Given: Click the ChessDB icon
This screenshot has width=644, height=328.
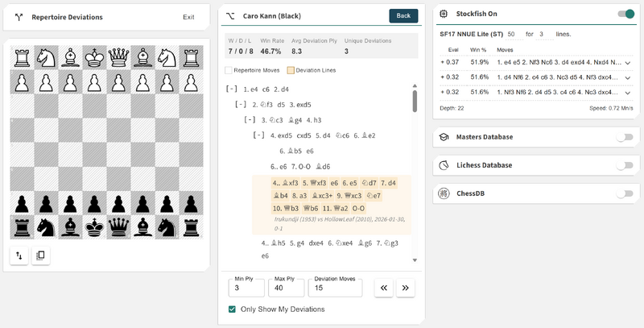Looking at the screenshot, I should (444, 193).
